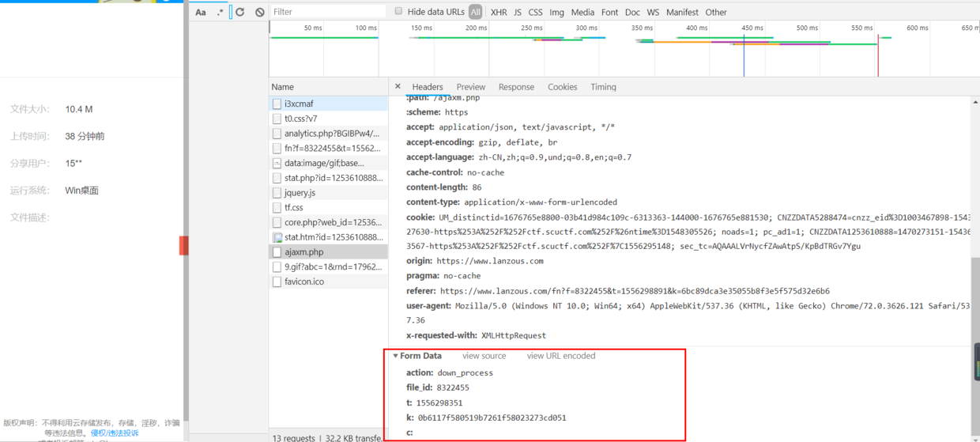The image size is (980, 442).
Task: Click view source link in Form Data
Action: click(x=484, y=356)
